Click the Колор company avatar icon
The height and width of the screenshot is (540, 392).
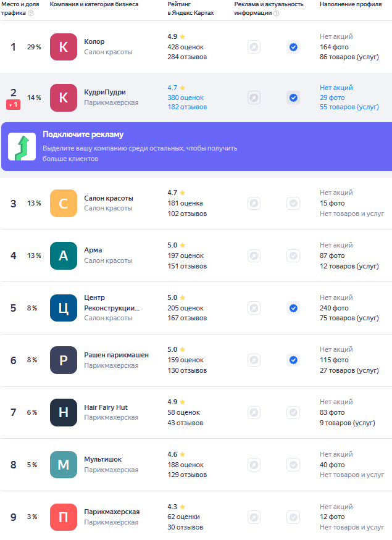[x=63, y=47]
